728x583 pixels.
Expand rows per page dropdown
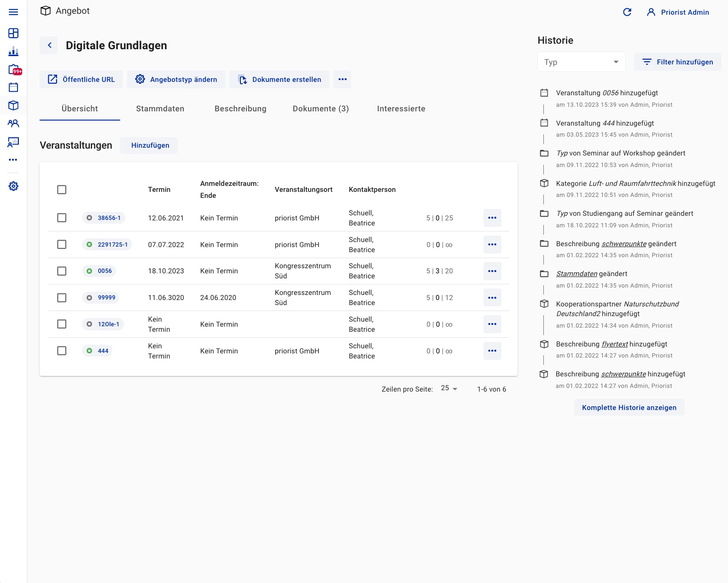449,389
